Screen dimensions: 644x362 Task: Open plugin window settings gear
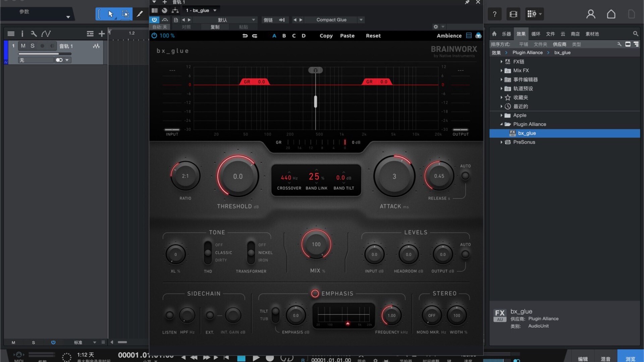coord(435,27)
